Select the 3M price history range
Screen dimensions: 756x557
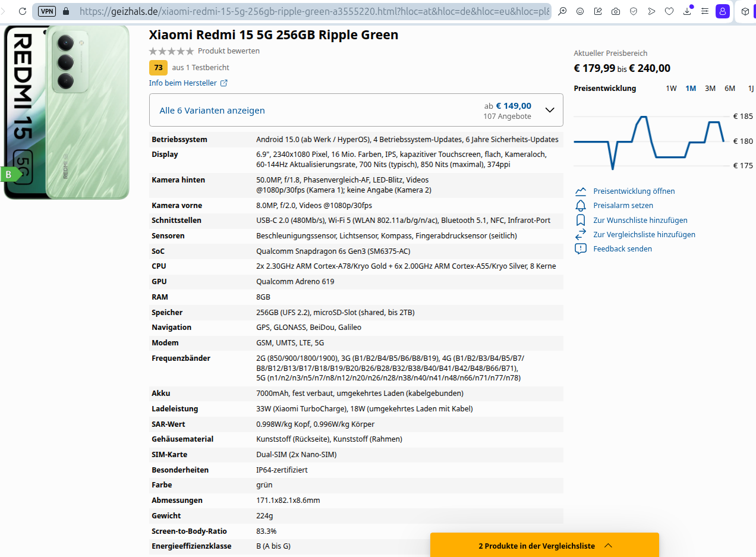click(x=710, y=89)
